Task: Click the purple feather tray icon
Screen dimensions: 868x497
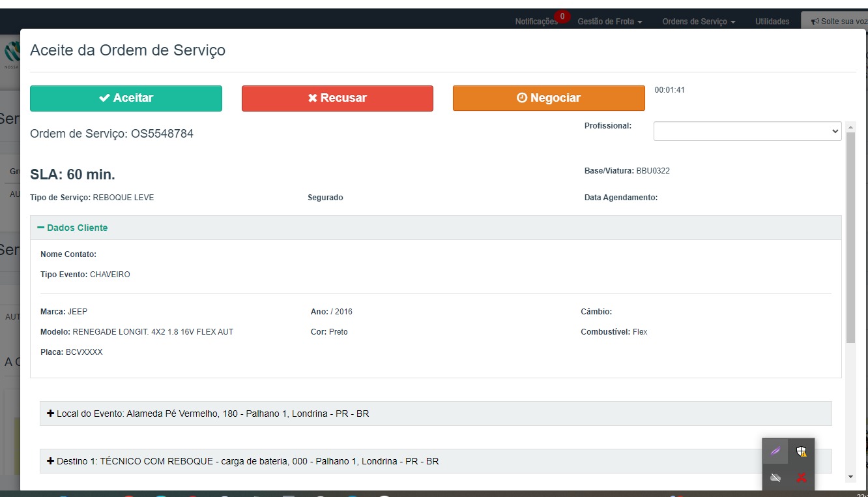Action: coord(775,451)
